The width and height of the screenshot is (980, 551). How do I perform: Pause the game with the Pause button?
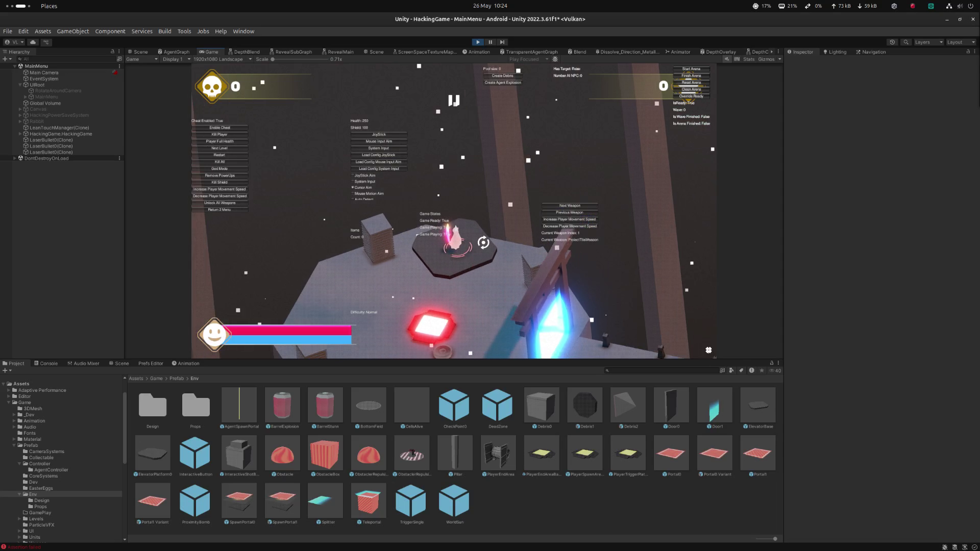coord(489,42)
